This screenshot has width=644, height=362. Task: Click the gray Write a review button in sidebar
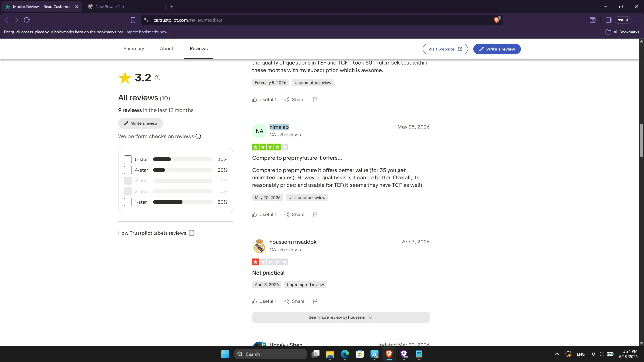[141, 123]
